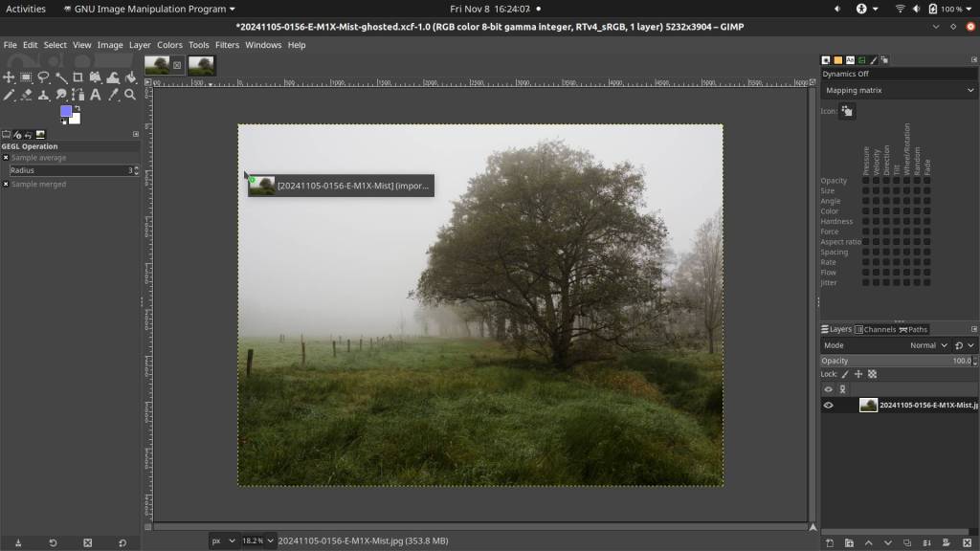Save tool preset in tool options

(18, 543)
